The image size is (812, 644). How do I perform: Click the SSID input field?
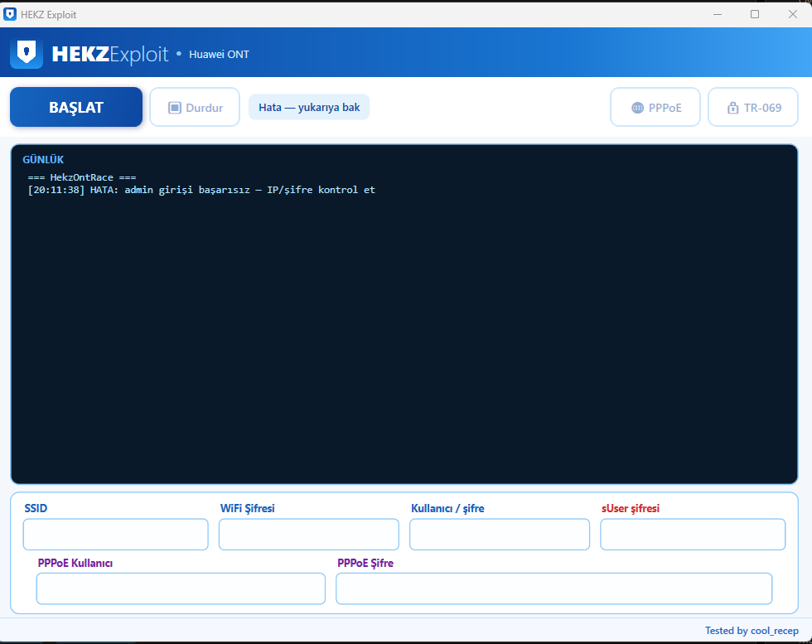coord(115,534)
